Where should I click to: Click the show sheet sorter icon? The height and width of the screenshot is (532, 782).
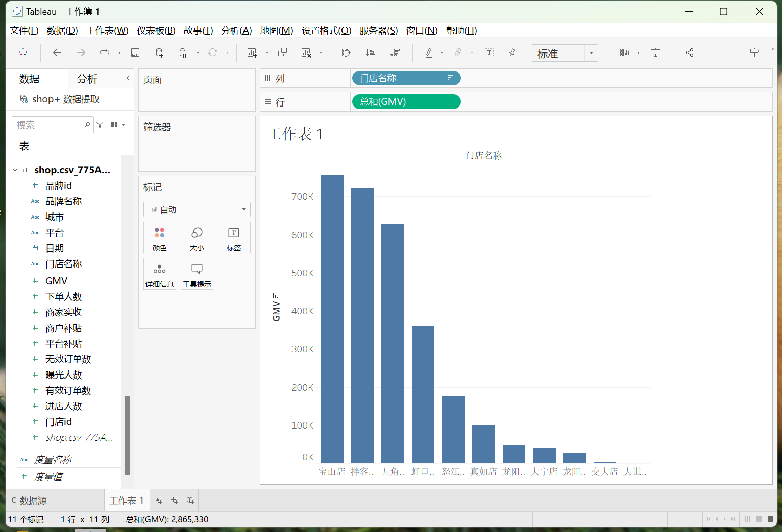(x=748, y=519)
